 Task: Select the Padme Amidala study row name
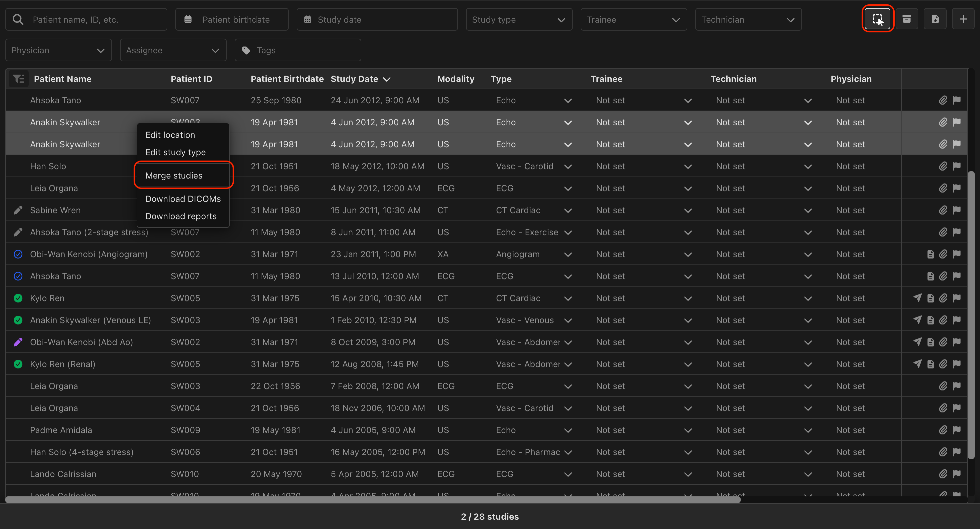click(x=61, y=430)
